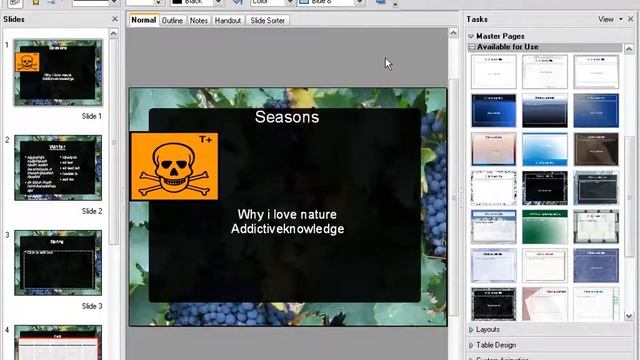The image size is (640, 360).
Task: Apply the green gradient master page
Action: tap(544, 227)
